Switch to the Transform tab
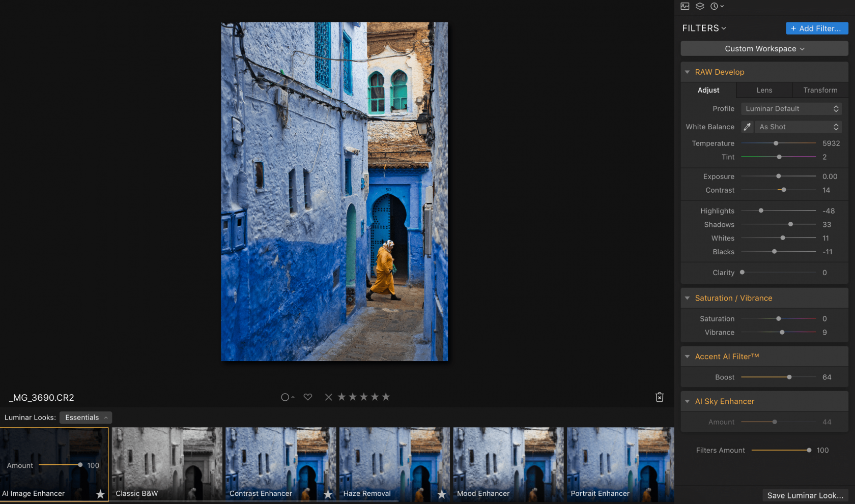 click(820, 90)
